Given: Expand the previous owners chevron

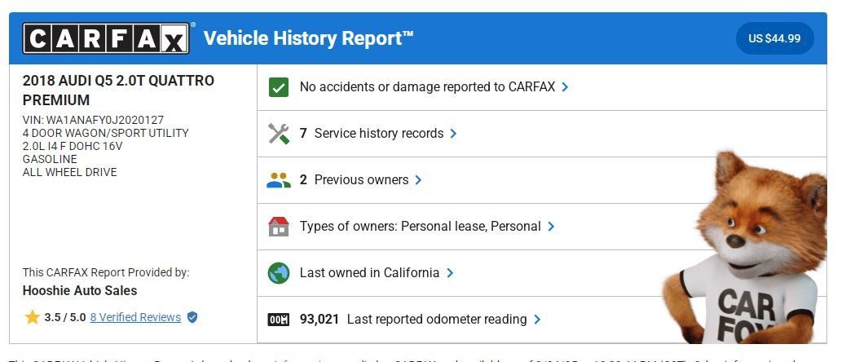Looking at the screenshot, I should coord(418,180).
